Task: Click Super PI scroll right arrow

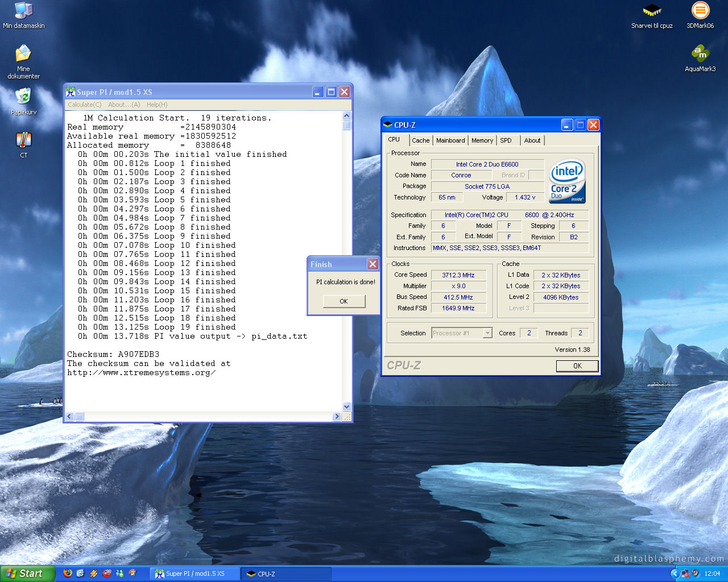Action: pos(337,417)
